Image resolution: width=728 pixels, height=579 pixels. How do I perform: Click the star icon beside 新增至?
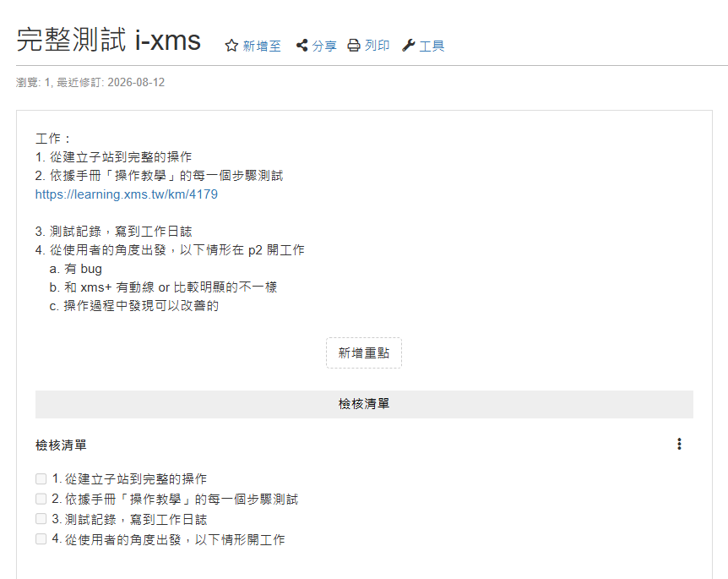coord(231,46)
